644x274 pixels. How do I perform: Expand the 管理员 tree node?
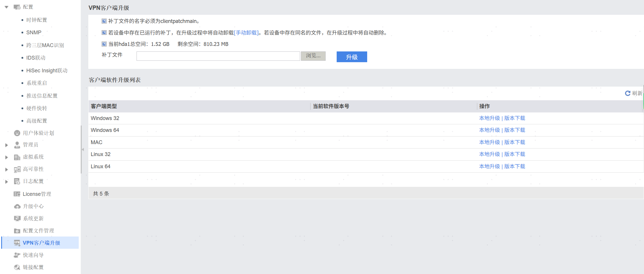pyautogui.click(x=6, y=145)
